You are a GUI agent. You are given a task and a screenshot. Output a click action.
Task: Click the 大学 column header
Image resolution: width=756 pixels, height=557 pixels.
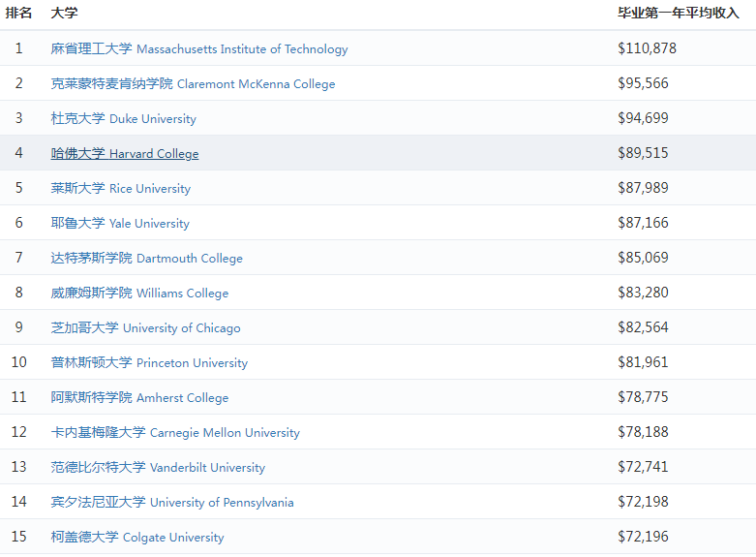[x=64, y=14]
